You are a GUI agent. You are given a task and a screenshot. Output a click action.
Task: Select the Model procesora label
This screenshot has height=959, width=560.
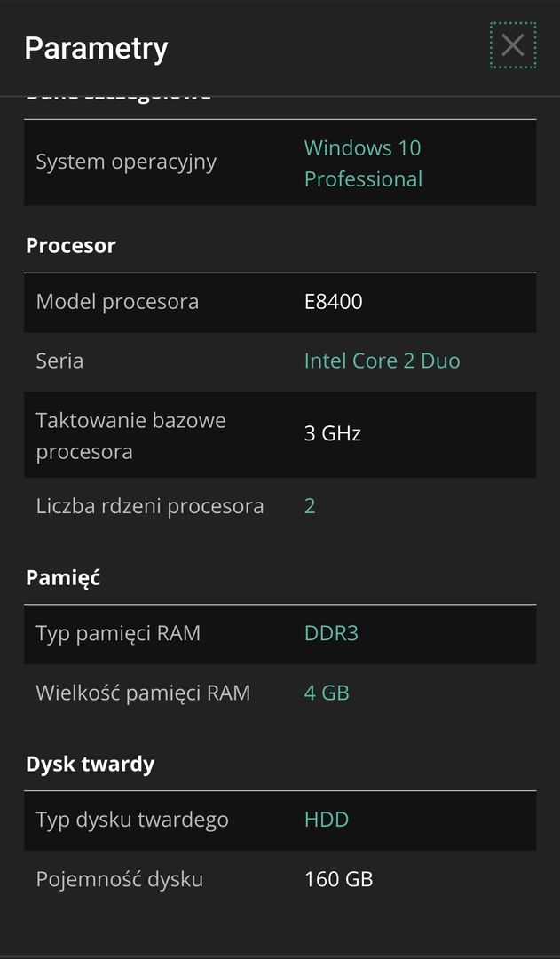coord(117,302)
